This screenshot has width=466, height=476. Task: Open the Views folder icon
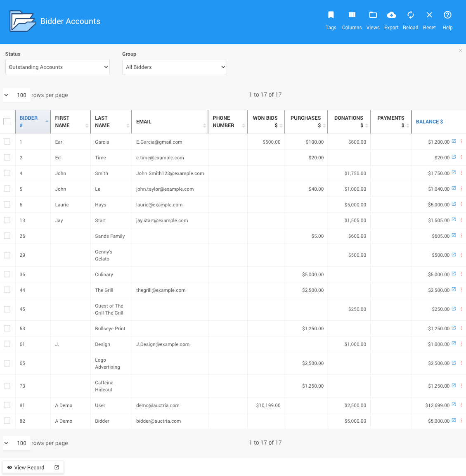[373, 15]
